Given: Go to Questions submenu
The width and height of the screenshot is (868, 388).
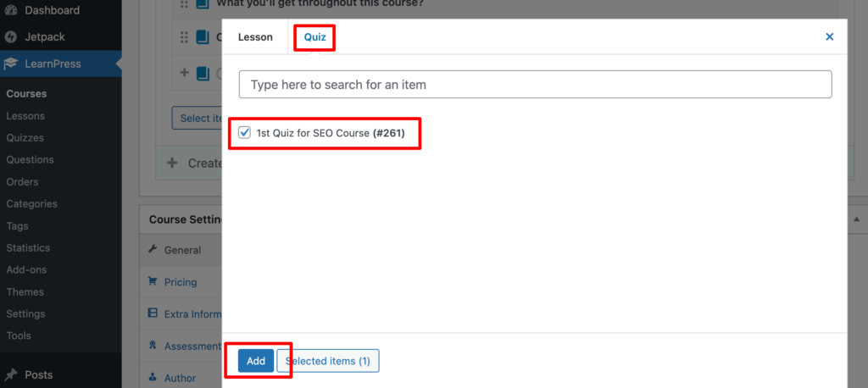Looking at the screenshot, I should [30, 160].
